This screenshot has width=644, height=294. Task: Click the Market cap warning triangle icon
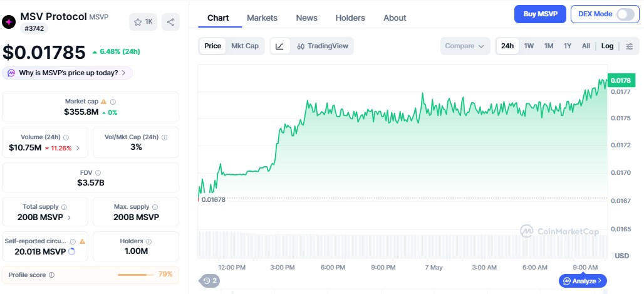point(103,101)
